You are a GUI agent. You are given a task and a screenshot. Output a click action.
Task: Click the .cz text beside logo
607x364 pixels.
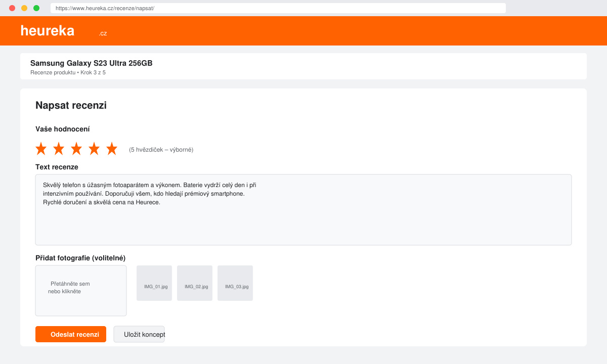coord(103,33)
